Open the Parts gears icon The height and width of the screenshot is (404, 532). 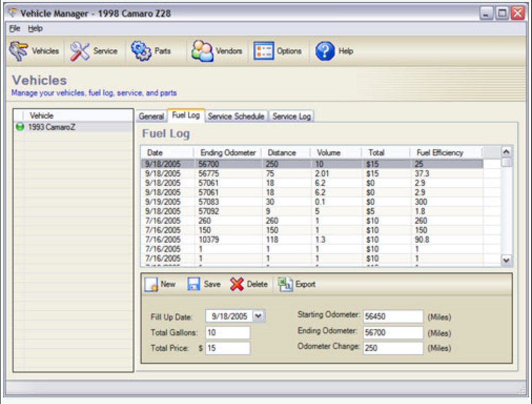coord(141,51)
